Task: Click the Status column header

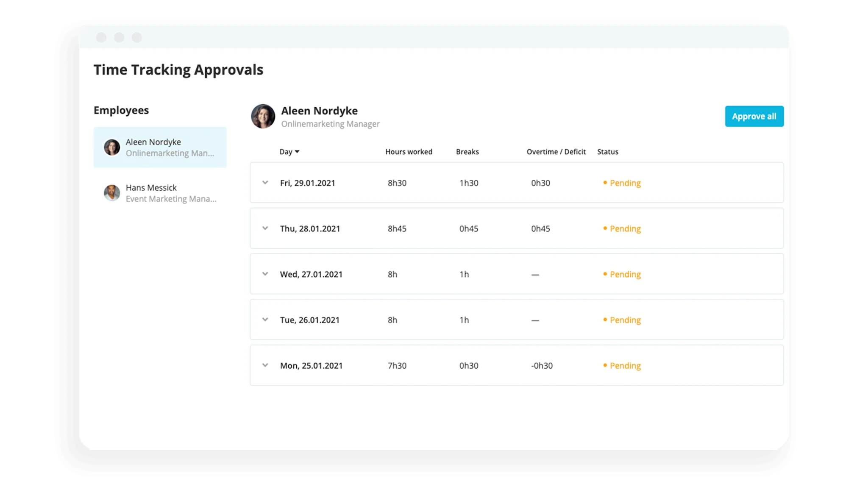Action: pyautogui.click(x=607, y=152)
